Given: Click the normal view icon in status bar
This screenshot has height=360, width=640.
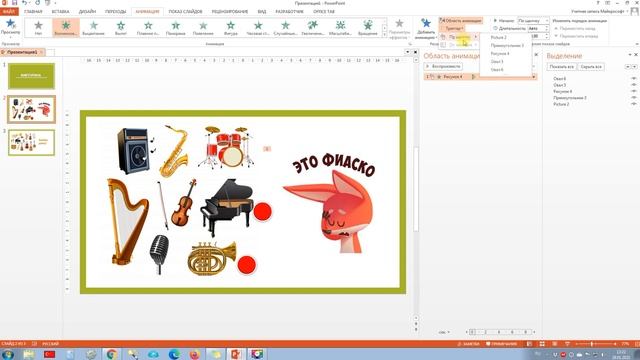Looking at the screenshot, I should point(529,344).
